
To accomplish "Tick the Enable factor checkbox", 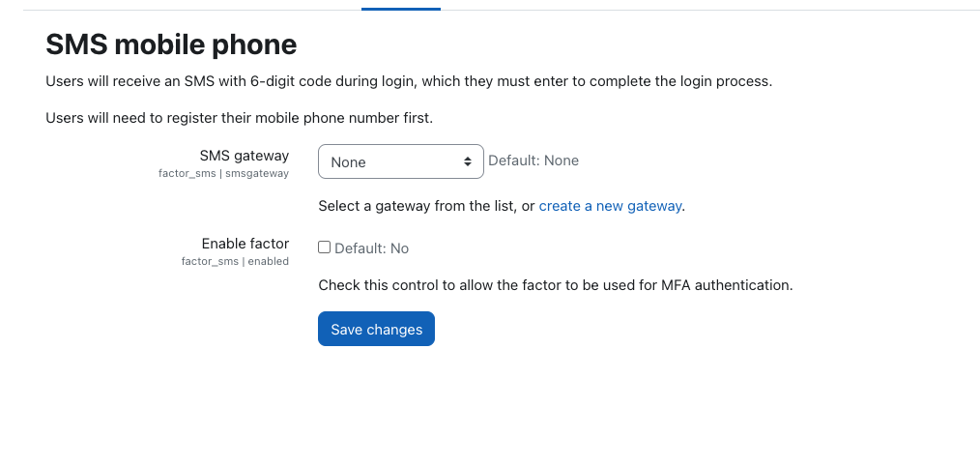I will coord(325,248).
